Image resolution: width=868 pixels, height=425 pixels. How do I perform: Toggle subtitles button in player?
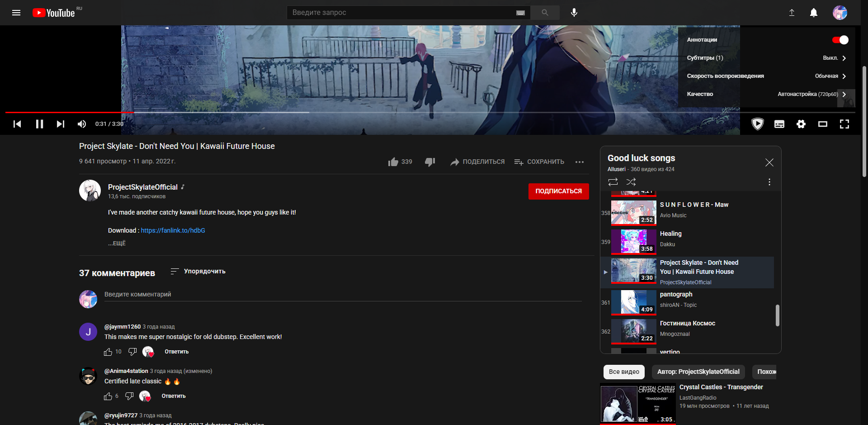pyautogui.click(x=779, y=124)
